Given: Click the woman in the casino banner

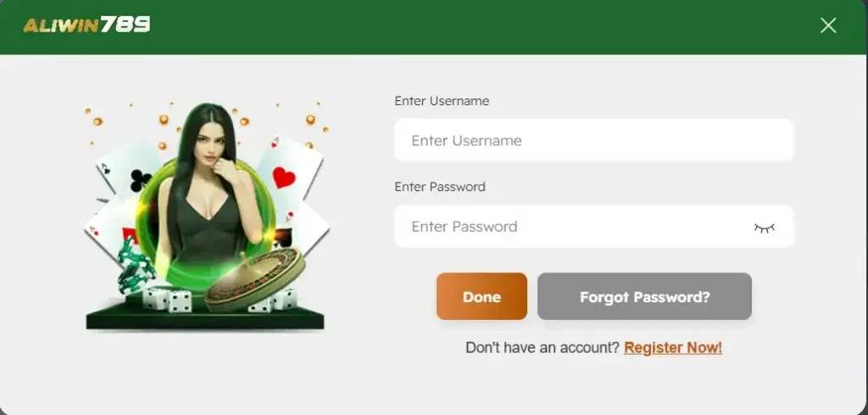Looking at the screenshot, I should pyautogui.click(x=208, y=188).
